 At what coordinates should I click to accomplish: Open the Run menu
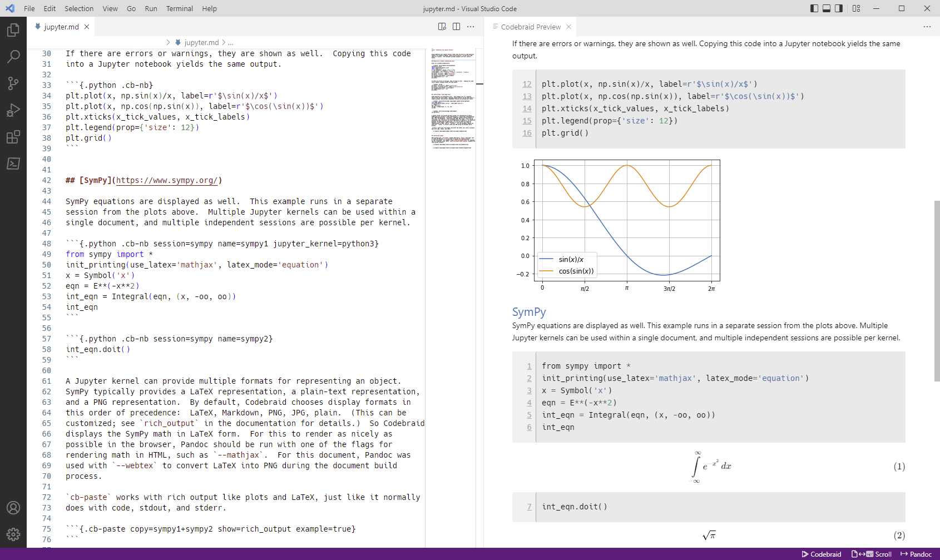(151, 8)
